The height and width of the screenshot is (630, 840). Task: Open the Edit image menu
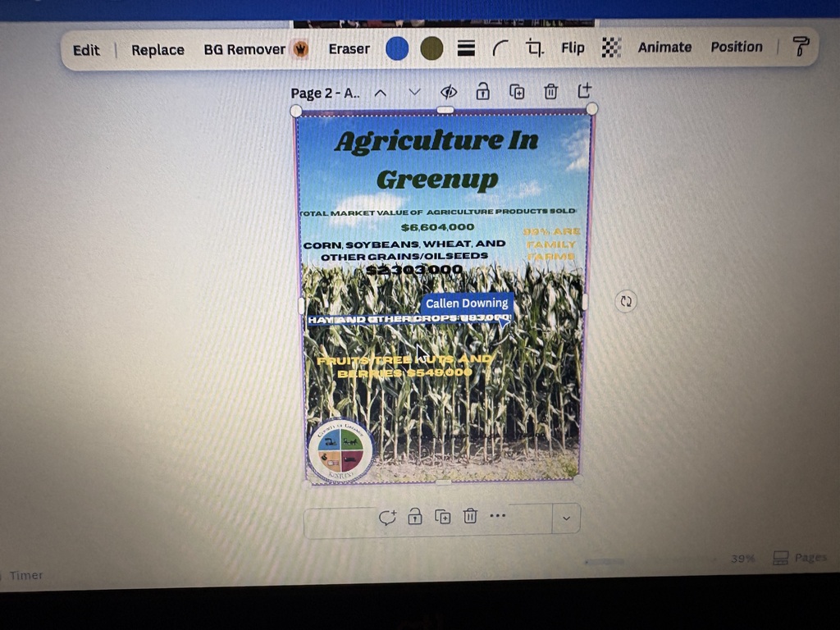click(x=86, y=50)
